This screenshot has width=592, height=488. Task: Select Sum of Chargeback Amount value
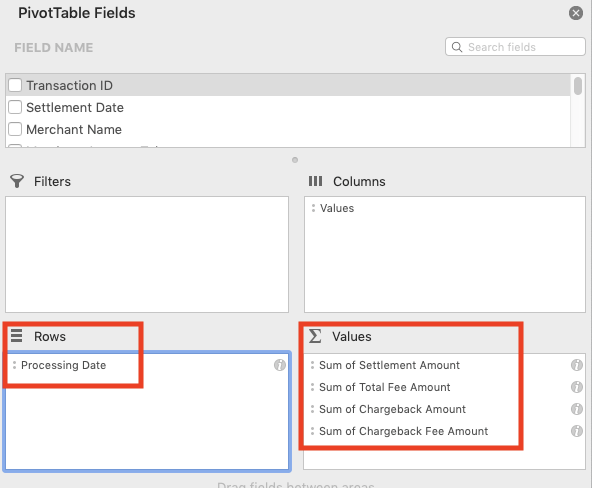click(392, 409)
